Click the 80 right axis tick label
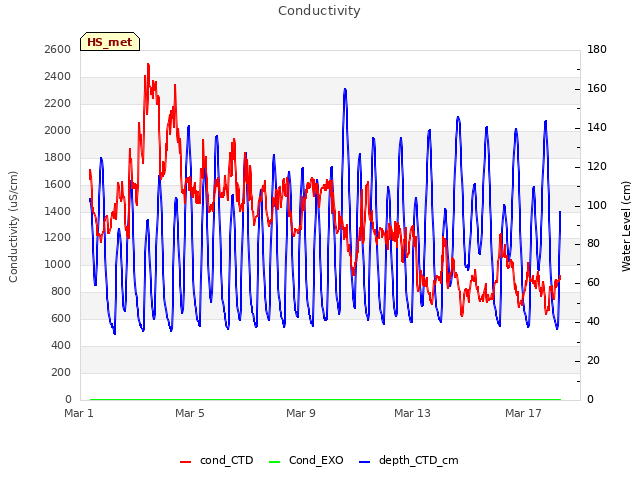This screenshot has width=640, height=480. 593,244
